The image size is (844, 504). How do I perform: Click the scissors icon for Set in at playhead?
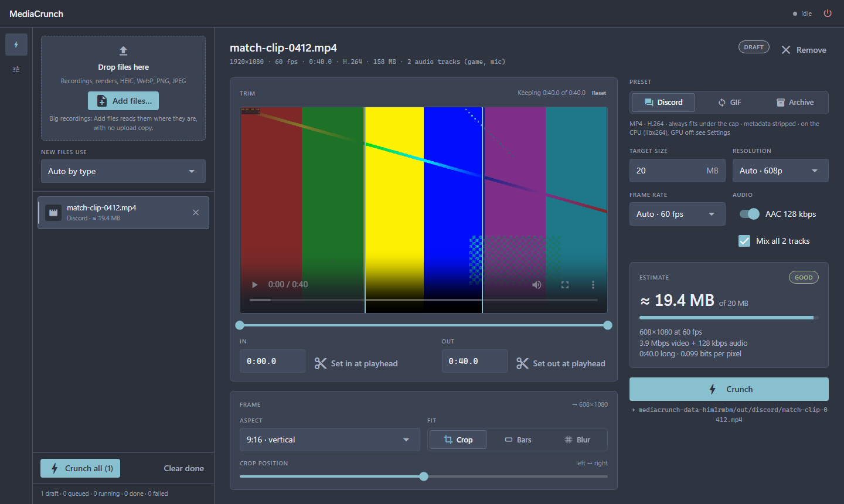(x=321, y=363)
